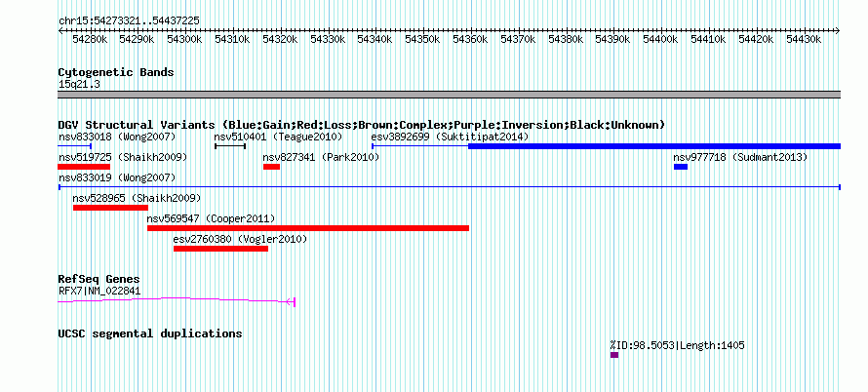868x392 pixels.
Task: Click the 54370k ruler position
Action: 518,39
